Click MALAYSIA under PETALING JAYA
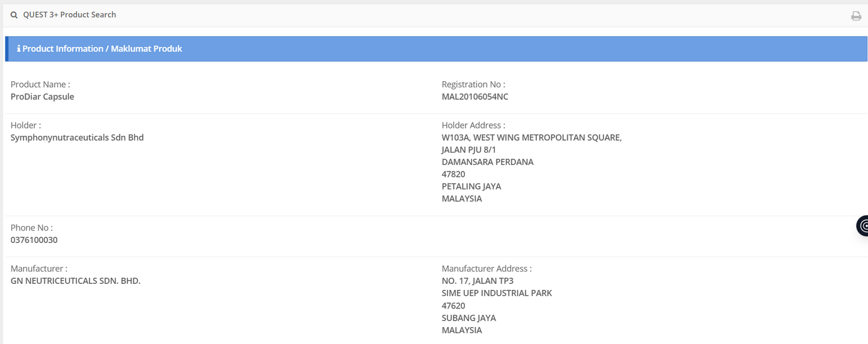The width and height of the screenshot is (868, 344). point(462,198)
